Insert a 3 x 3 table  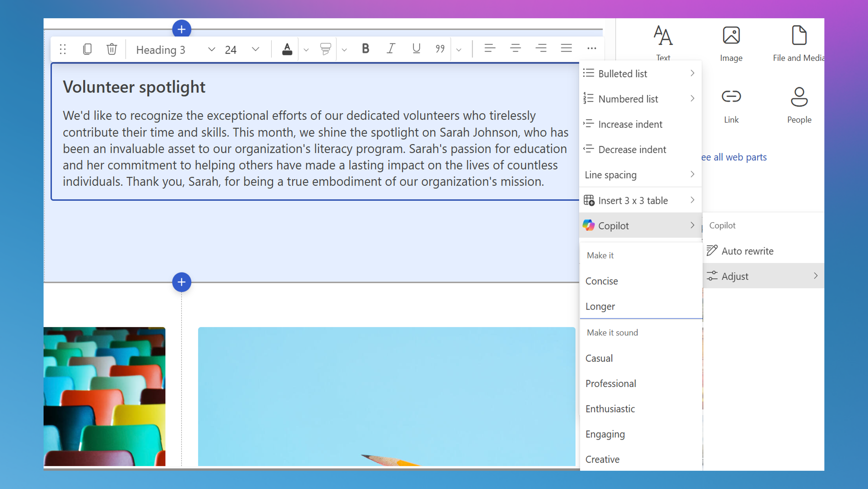click(x=633, y=200)
